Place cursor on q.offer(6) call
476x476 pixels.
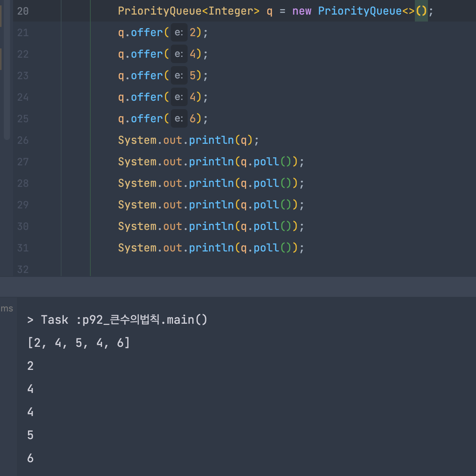(163, 119)
